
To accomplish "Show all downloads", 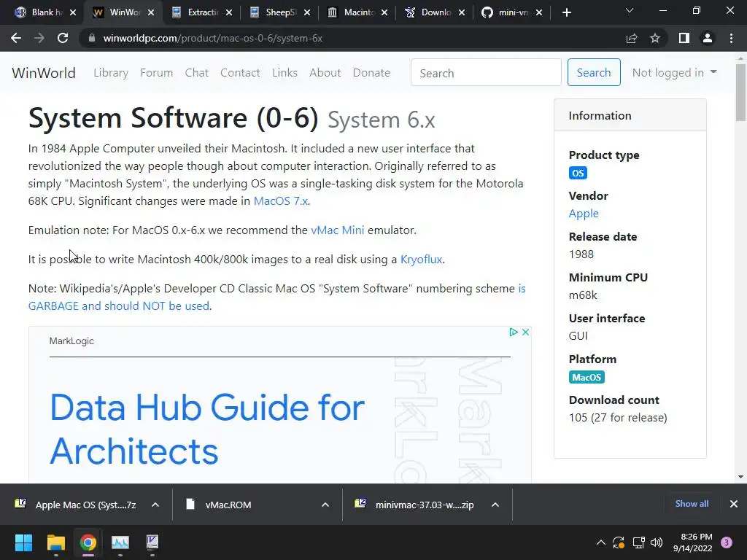I will tap(692, 504).
